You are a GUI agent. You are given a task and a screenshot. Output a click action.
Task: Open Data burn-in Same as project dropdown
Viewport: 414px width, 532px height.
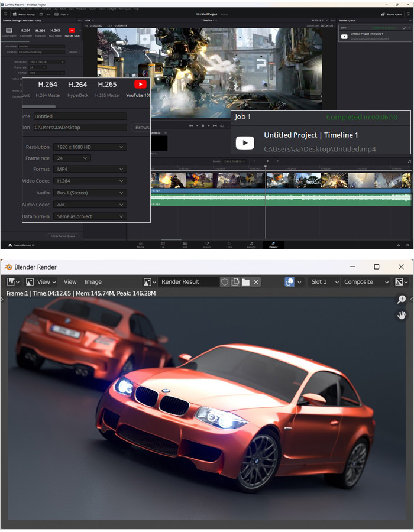[x=90, y=216]
